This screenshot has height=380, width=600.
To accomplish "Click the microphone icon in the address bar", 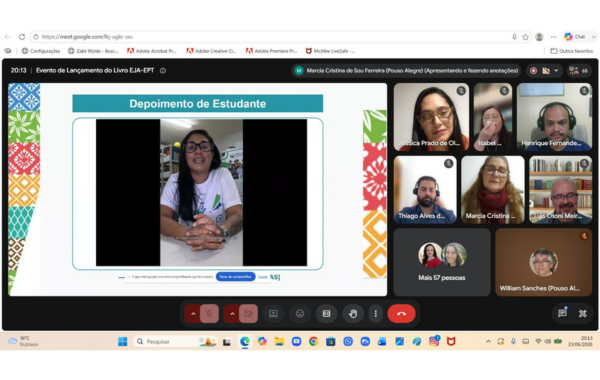I will coord(514,37).
